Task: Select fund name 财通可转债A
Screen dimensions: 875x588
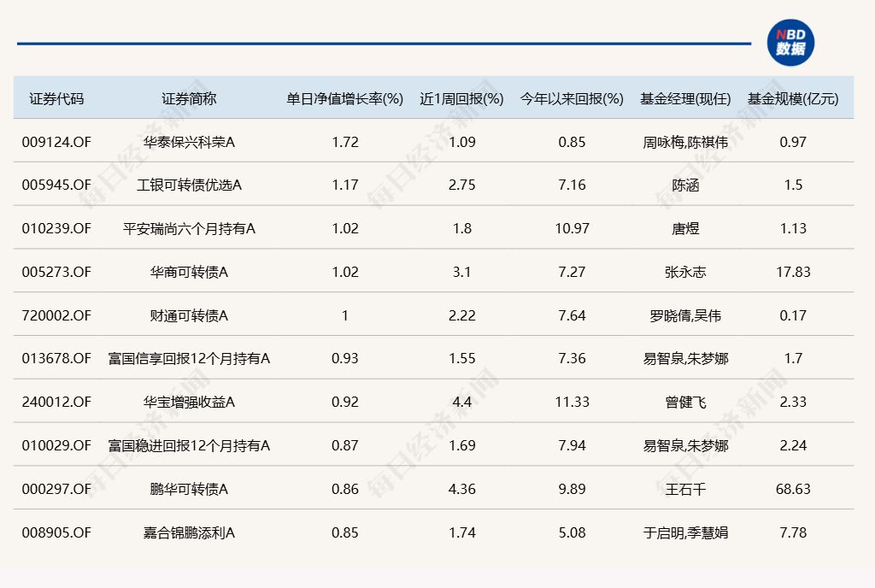Action: point(189,315)
